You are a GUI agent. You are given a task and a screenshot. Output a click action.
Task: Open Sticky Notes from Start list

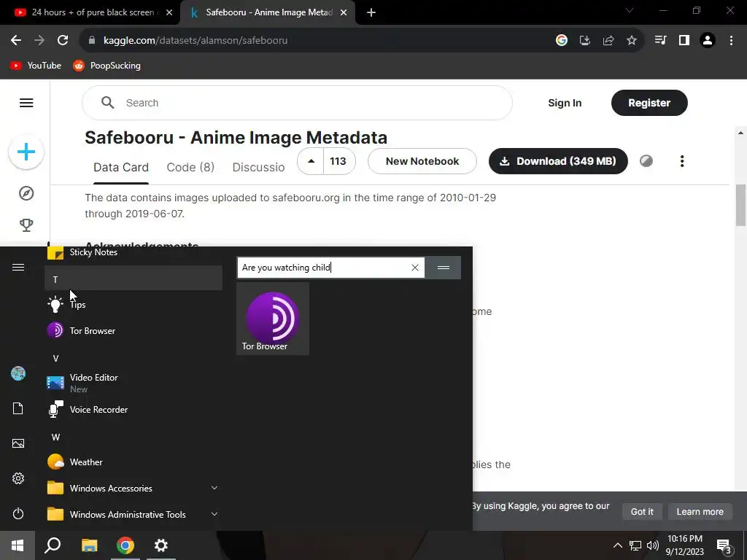[x=133, y=252]
